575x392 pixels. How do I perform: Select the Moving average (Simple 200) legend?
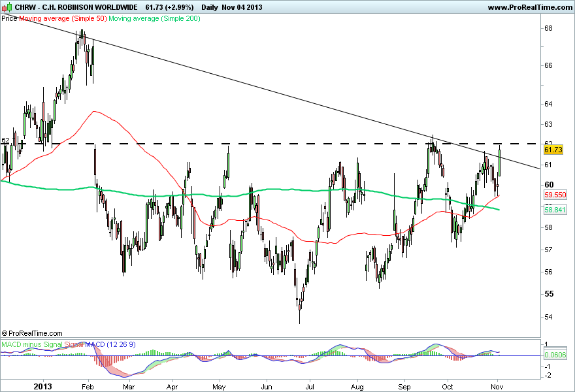(x=154, y=18)
